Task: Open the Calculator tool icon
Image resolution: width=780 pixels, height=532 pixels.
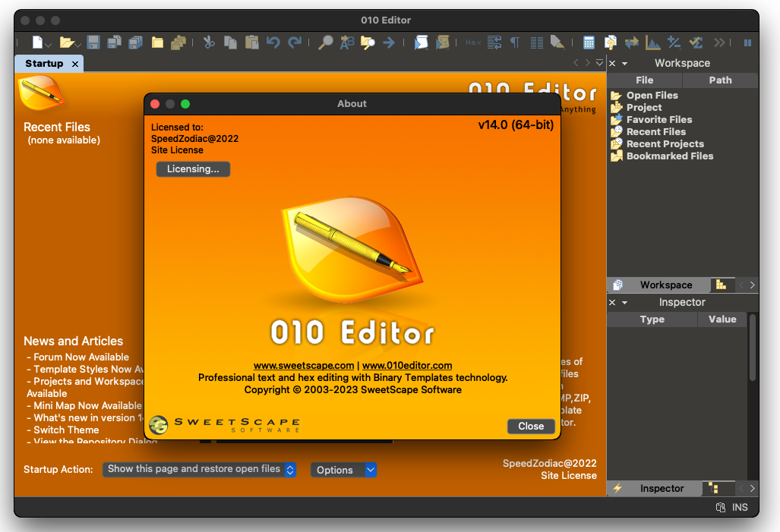Action: click(589, 42)
